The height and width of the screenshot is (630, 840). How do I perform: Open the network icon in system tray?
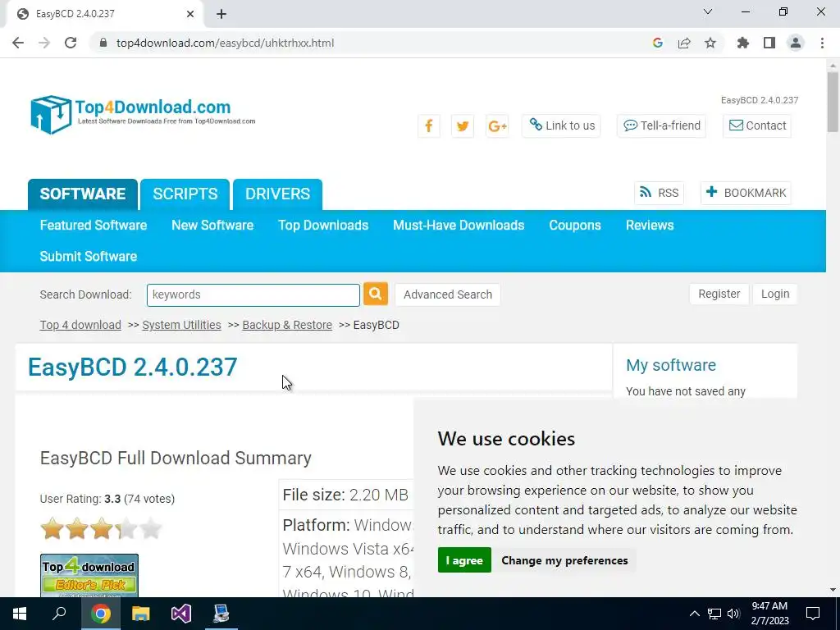coord(714,614)
